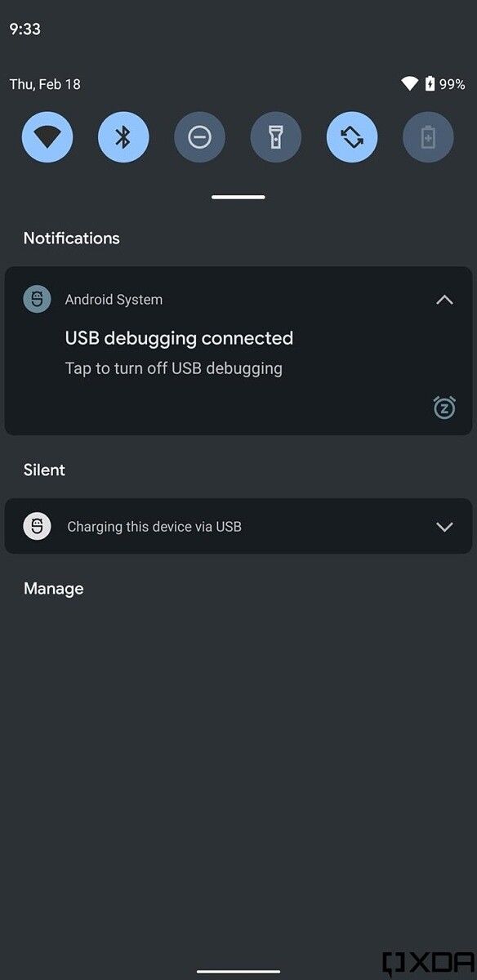
Task: Tap the 9:33 clock display
Action: [25, 29]
